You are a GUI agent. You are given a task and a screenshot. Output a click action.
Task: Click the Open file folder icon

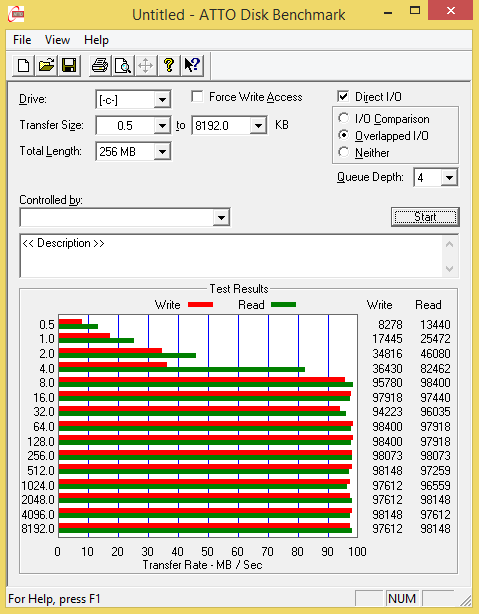[x=46, y=65]
